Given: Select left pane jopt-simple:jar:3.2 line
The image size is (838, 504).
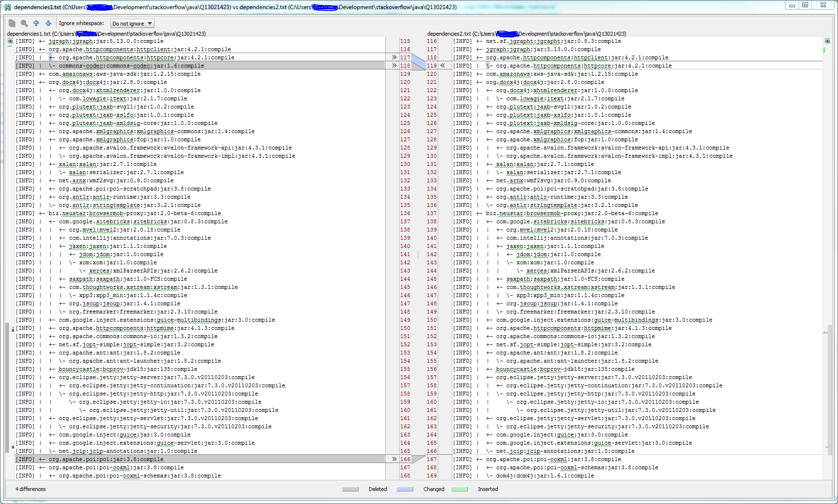Looking at the screenshot, I should point(200,344).
